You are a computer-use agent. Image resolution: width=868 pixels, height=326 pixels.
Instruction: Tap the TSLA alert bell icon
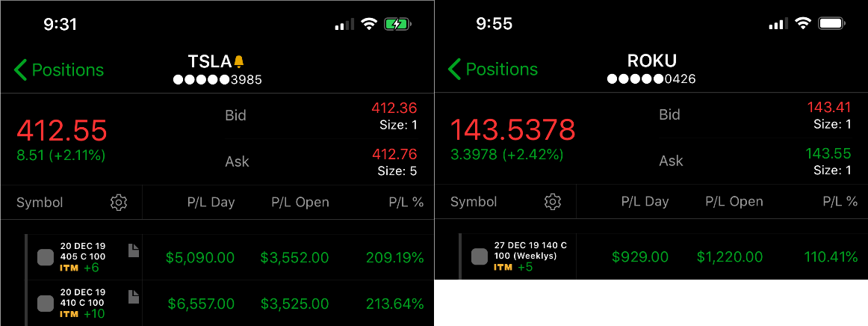click(238, 61)
